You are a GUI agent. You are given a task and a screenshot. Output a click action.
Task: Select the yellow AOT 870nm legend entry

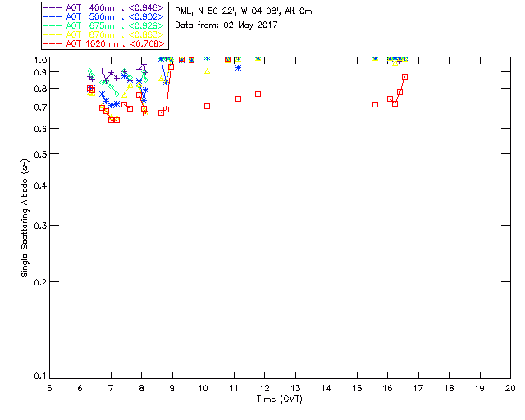[x=104, y=34]
